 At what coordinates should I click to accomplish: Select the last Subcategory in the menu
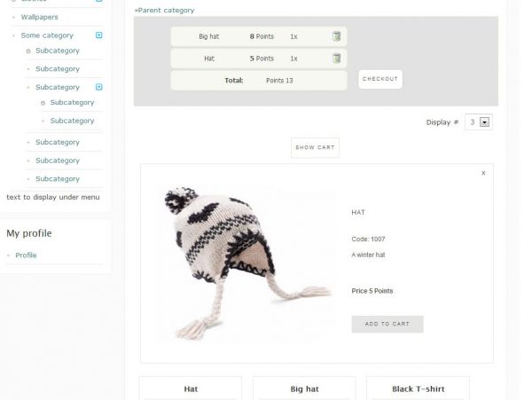pyautogui.click(x=58, y=179)
